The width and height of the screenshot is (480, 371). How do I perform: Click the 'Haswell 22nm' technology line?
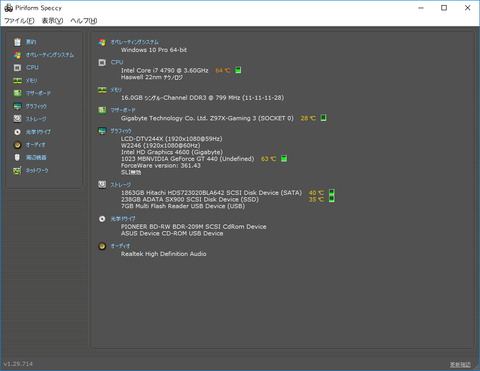click(152, 77)
